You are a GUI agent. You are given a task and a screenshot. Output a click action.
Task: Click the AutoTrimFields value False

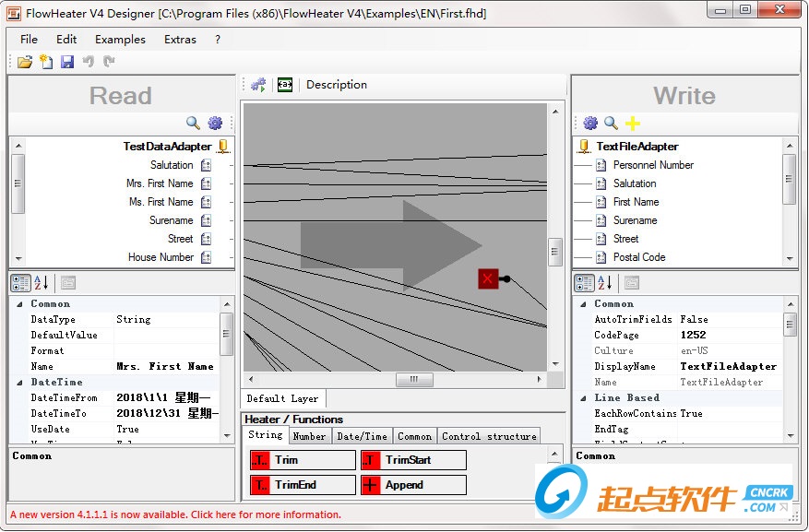(694, 320)
